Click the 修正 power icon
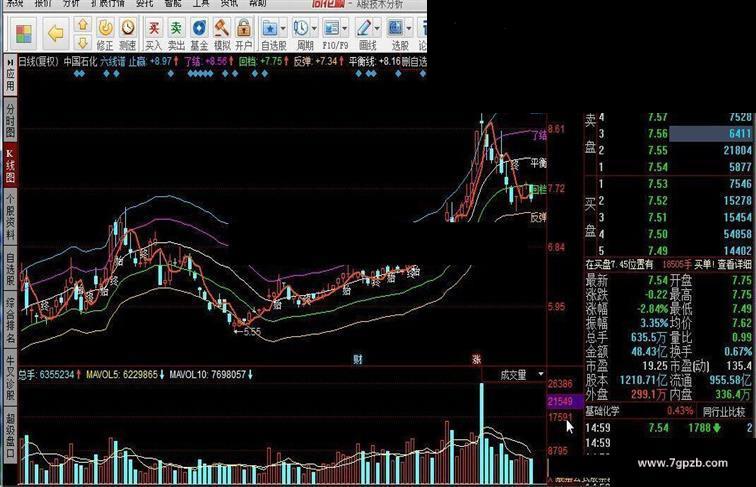 tap(105, 28)
